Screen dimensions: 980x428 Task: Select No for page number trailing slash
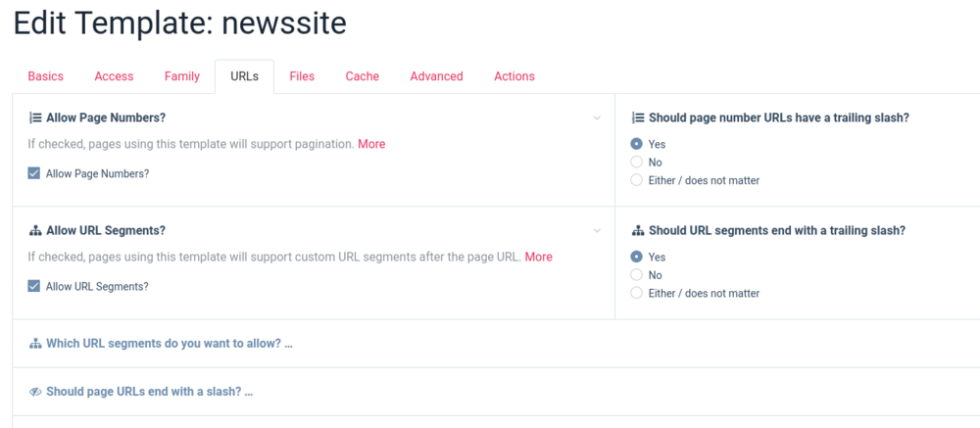coord(637,163)
